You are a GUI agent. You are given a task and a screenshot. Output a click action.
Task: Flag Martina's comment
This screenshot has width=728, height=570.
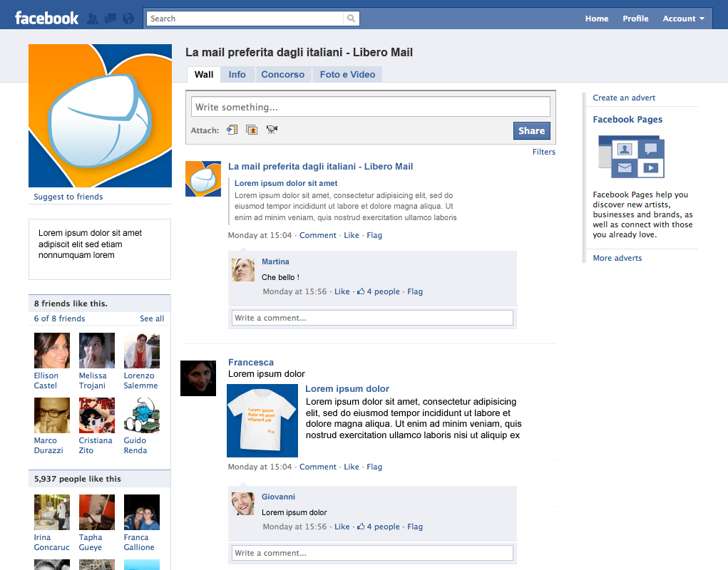pyautogui.click(x=415, y=291)
